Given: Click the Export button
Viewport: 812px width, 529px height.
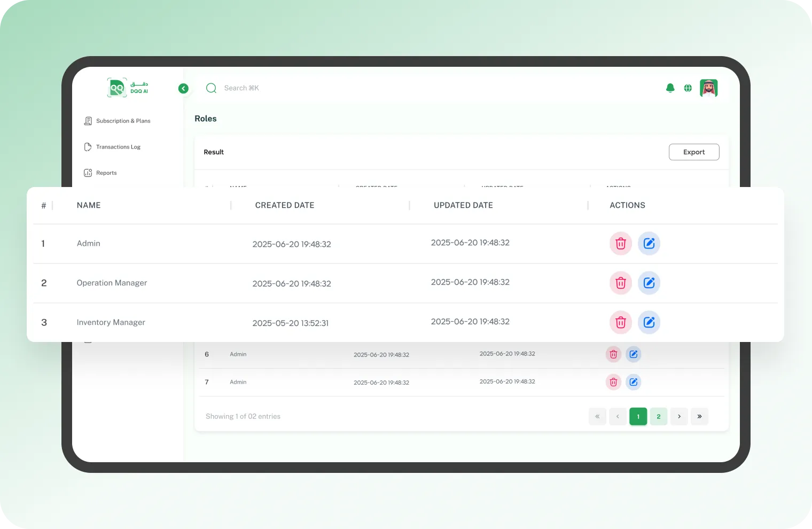Looking at the screenshot, I should (694, 152).
